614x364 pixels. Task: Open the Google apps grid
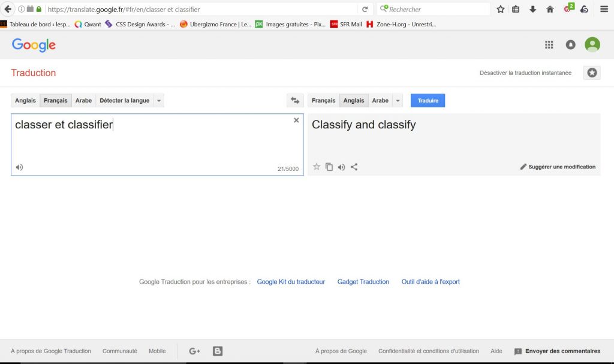pyautogui.click(x=549, y=45)
